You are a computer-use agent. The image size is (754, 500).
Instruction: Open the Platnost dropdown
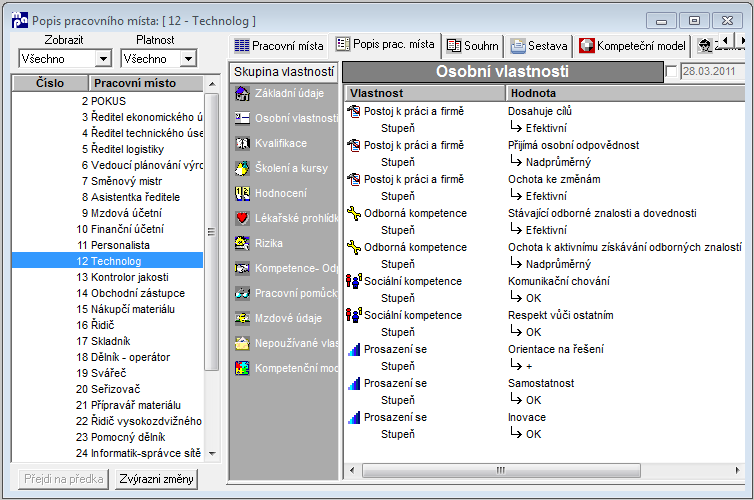click(188, 59)
